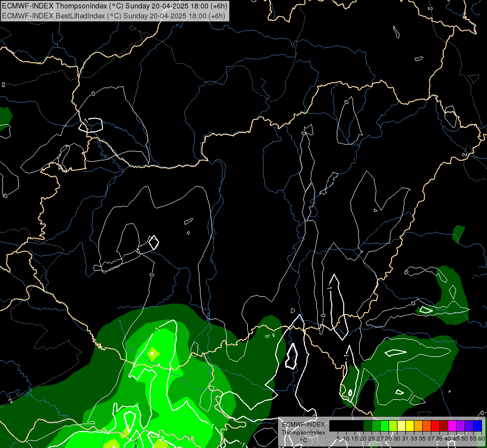Screen dimensions: 487x448
Task: Click legend tick value 25
Action: (x=372, y=439)
